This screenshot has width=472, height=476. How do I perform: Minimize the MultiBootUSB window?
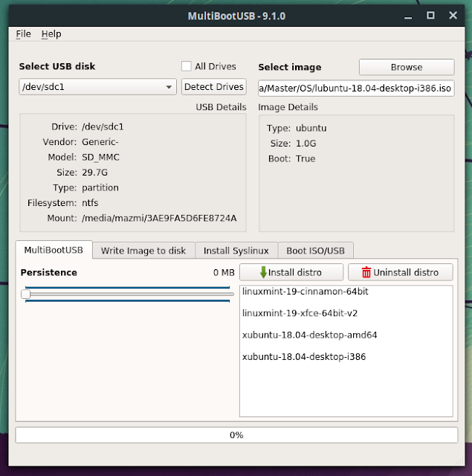point(408,16)
